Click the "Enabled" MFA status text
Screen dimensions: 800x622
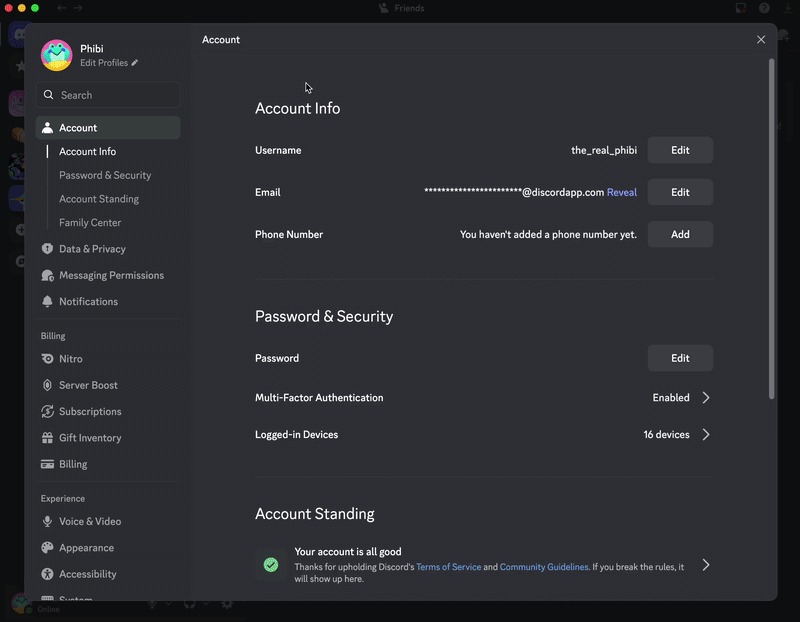click(671, 397)
